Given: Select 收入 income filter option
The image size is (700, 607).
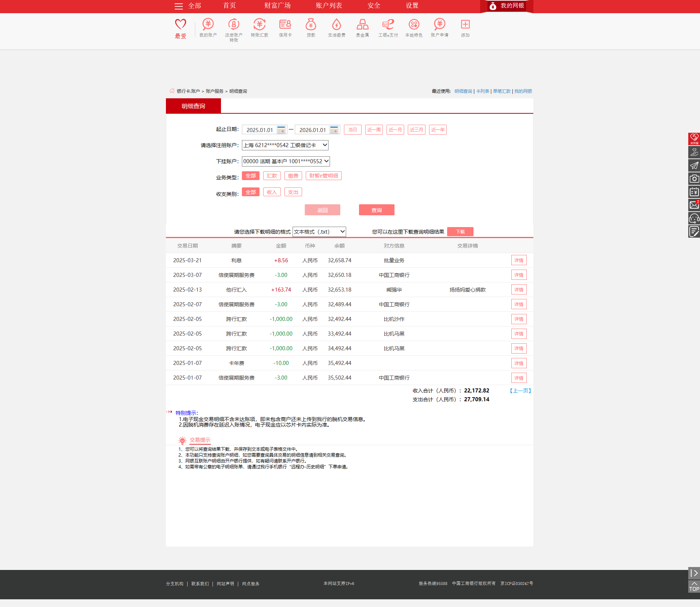Looking at the screenshot, I should point(272,192).
